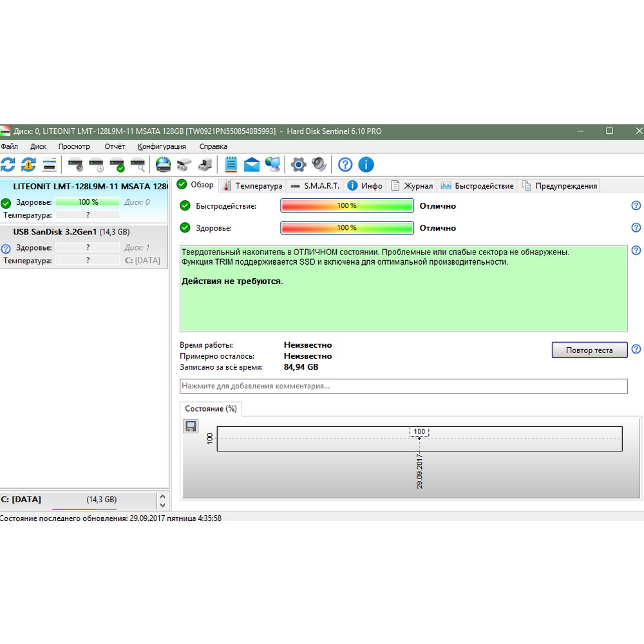Click the Повтор теста button
Screen dimensions: 644x644
589,350
